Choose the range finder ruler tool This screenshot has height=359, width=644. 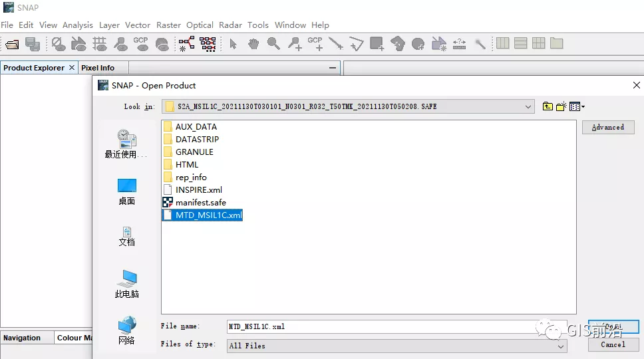tap(459, 44)
